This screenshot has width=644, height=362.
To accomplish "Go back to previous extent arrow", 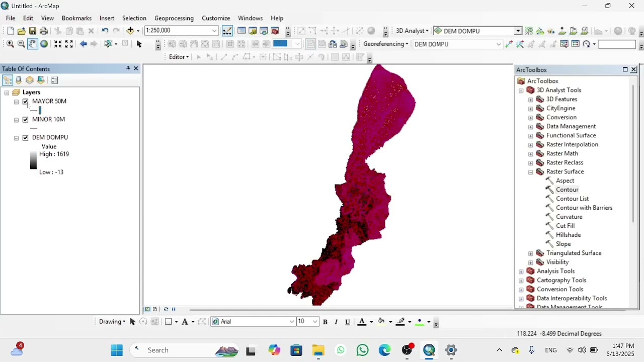I will tap(83, 44).
